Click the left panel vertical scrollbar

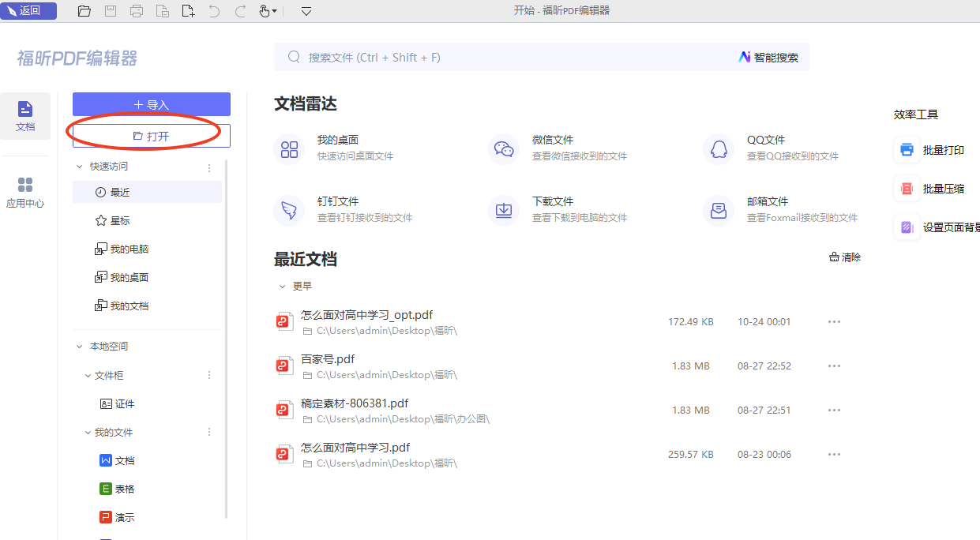(x=227, y=339)
